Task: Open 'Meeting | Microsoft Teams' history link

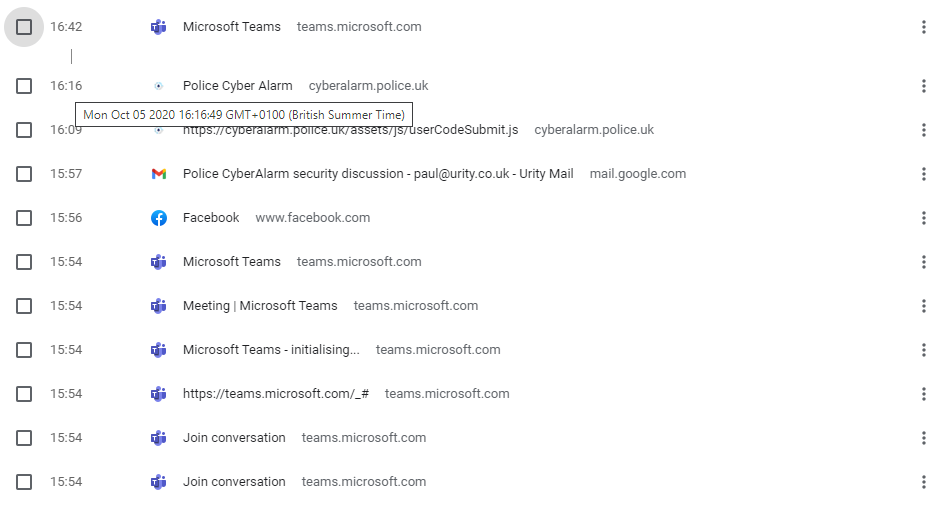Action: coord(260,306)
